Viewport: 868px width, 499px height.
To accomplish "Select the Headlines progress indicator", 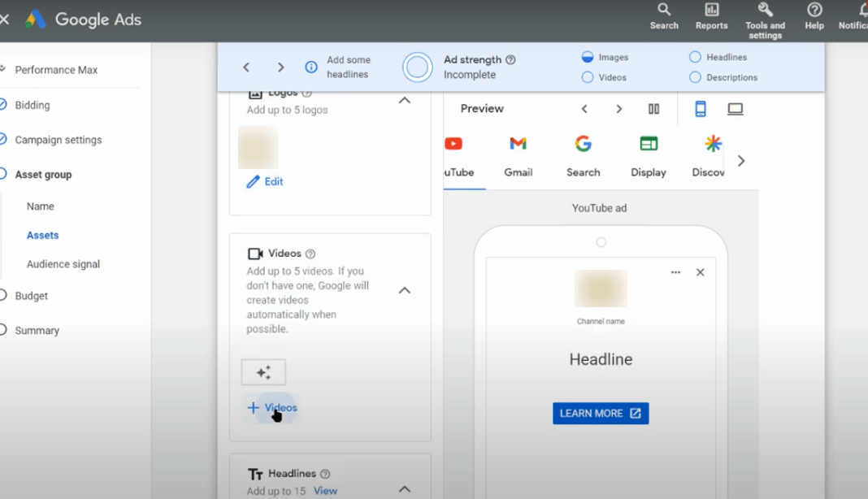I will (695, 58).
